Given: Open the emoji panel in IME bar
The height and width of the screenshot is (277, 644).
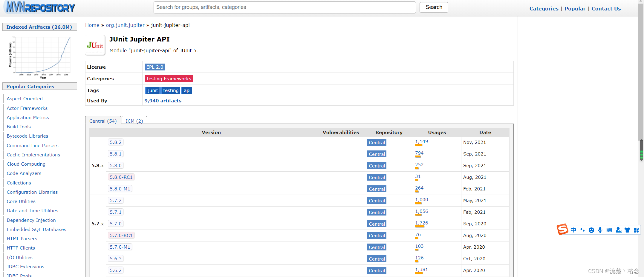Looking at the screenshot, I should pos(591,230).
